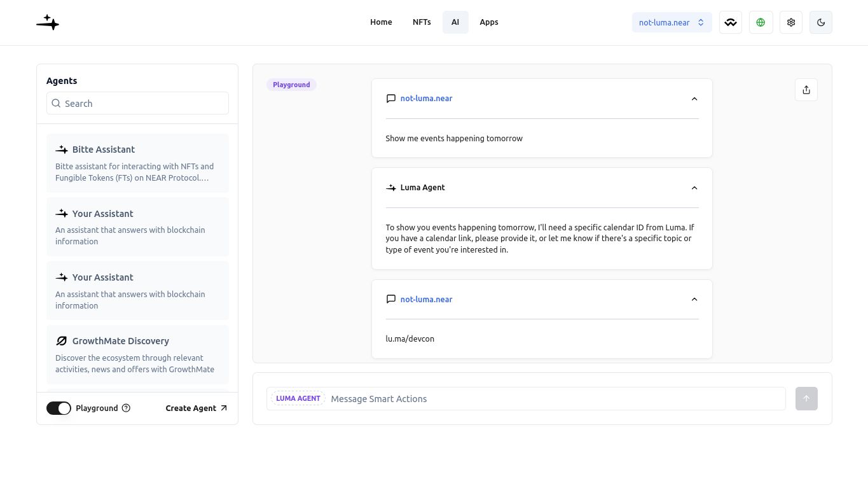Image resolution: width=868 pixels, height=488 pixels.
Task: Focus the Agents search field
Action: click(x=137, y=103)
